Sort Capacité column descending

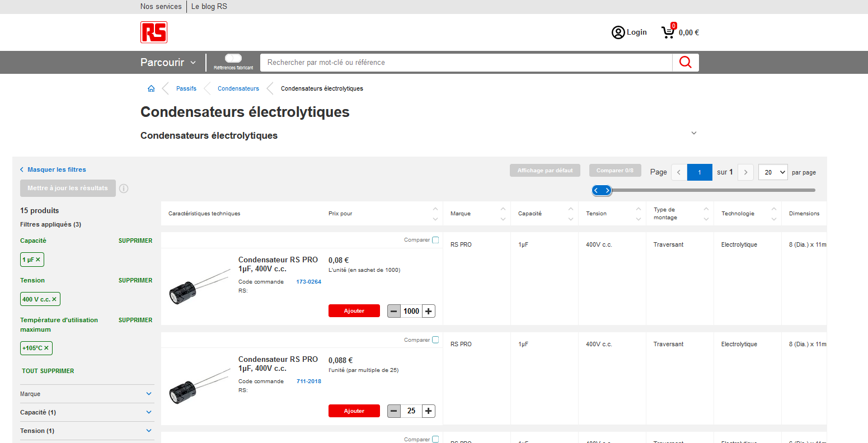point(571,219)
